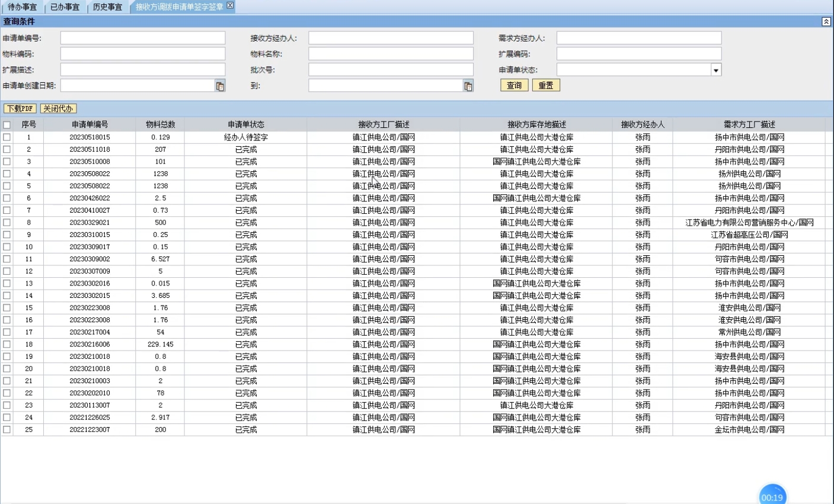The width and height of the screenshot is (834, 504).
Task: Collapse the 查询条件 panel
Action: 826,21
